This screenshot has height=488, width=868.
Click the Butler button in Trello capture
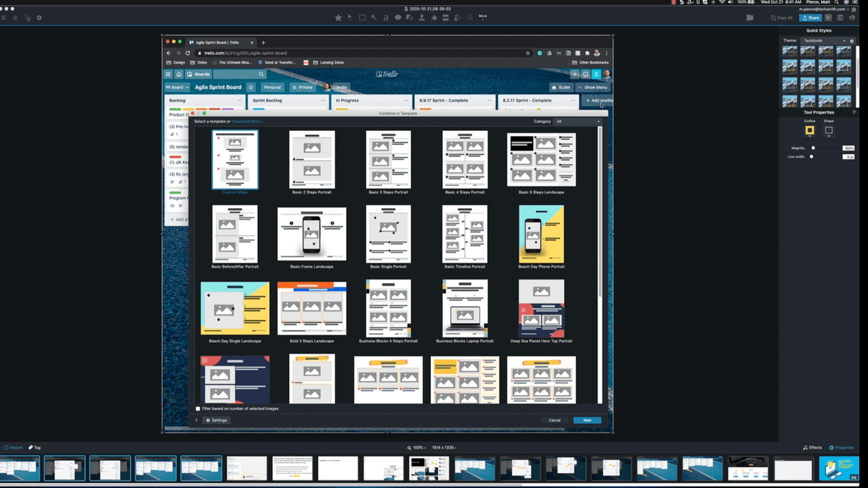561,87
